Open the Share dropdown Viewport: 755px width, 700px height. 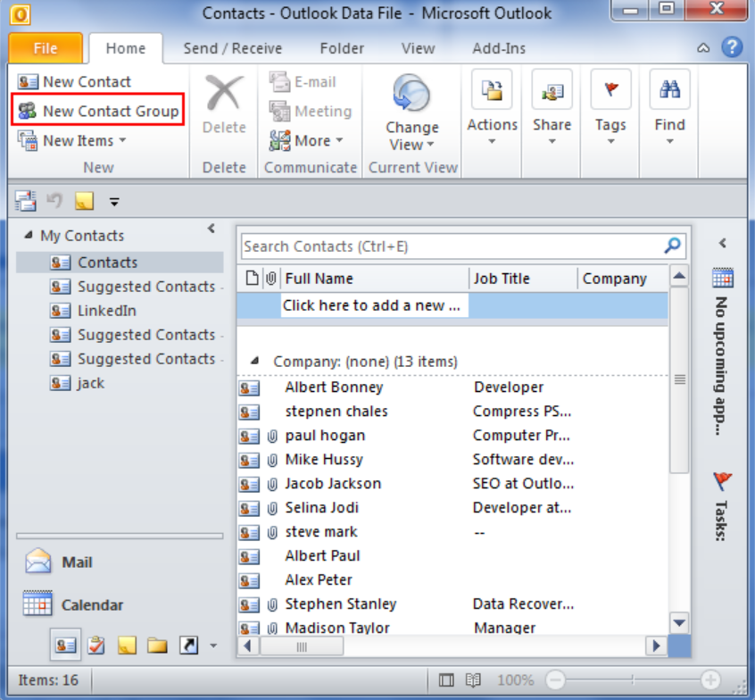[552, 108]
